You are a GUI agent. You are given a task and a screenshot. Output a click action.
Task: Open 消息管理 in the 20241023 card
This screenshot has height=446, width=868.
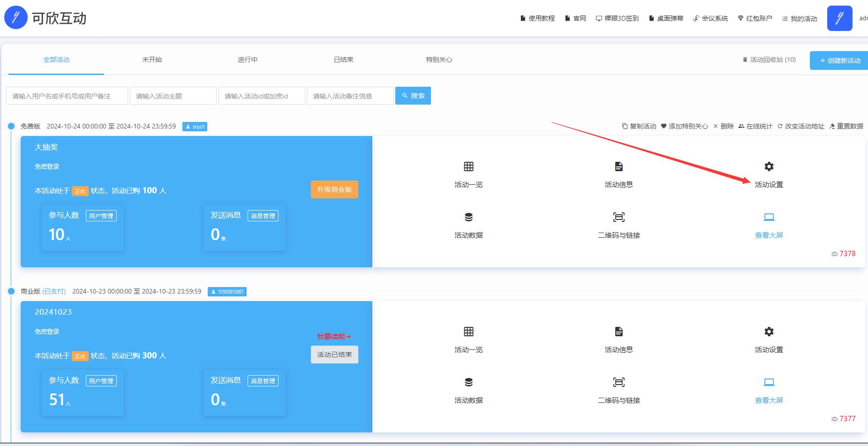click(263, 381)
